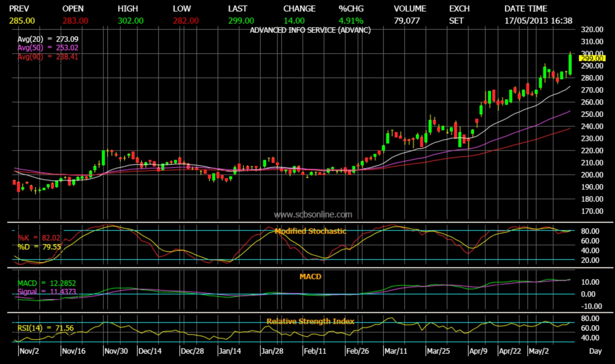Click the Jan/28 date axis label

coord(272,351)
